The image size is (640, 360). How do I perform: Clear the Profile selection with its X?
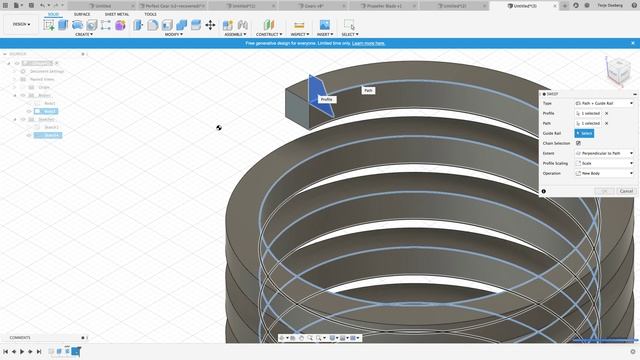pyautogui.click(x=607, y=113)
